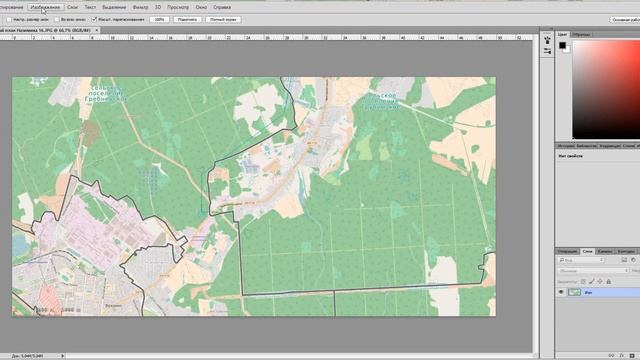The image size is (640, 360).
Task: Open the brush settings panel icon
Action: coord(547,51)
